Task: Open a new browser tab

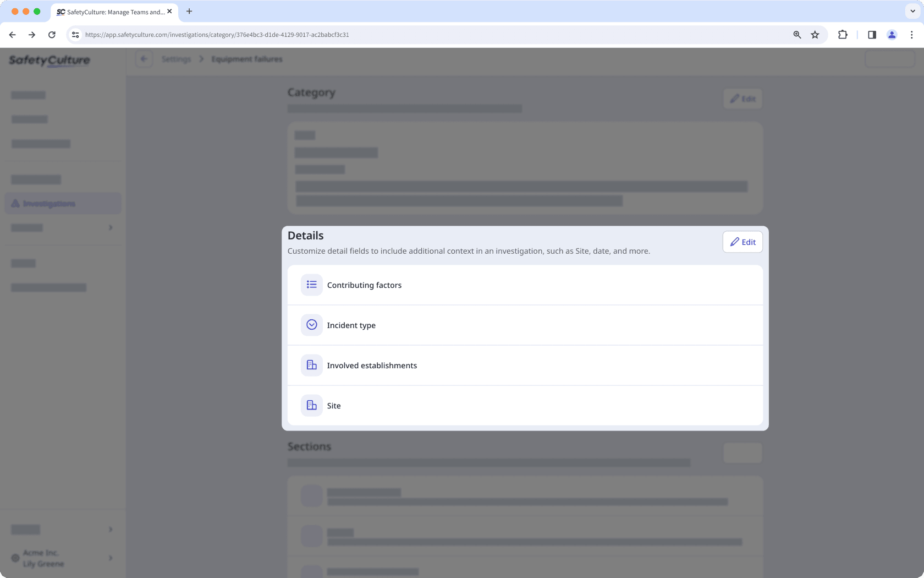Action: pyautogui.click(x=189, y=11)
